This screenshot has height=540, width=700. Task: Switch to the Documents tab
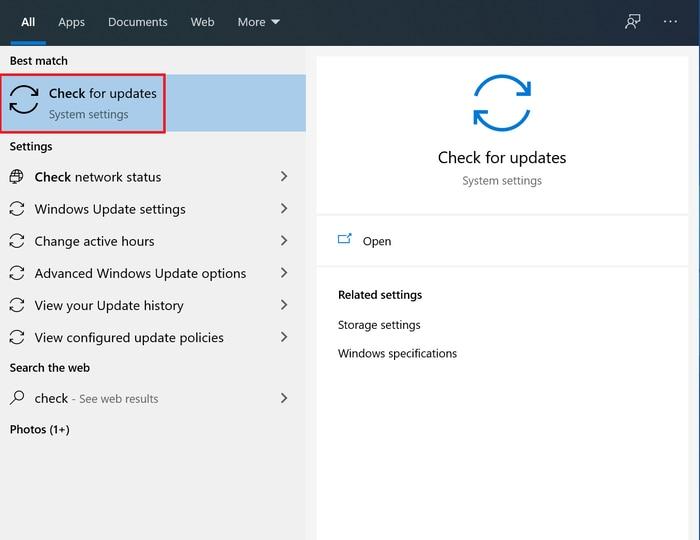point(138,22)
